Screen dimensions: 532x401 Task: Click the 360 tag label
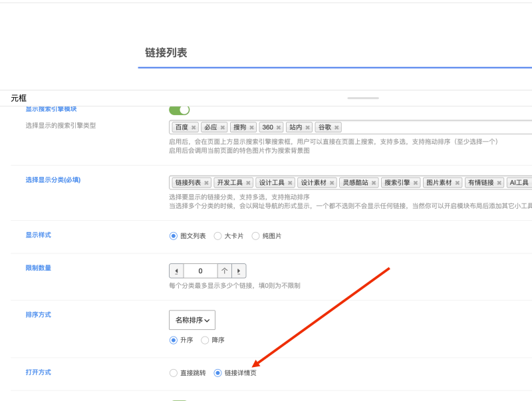point(268,127)
